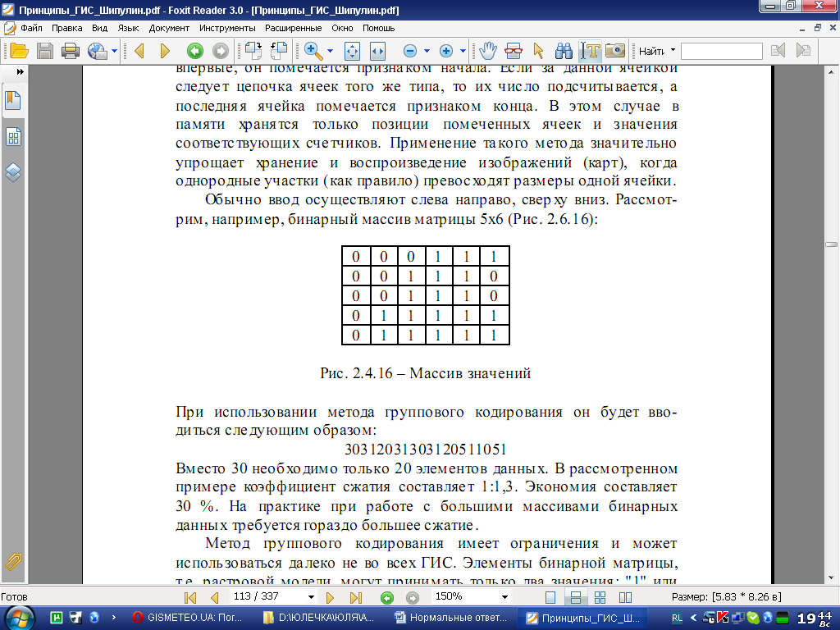Image resolution: width=840 pixels, height=630 pixels.
Task: Go to previous page yellow arrow in toolbar
Action: [x=139, y=51]
